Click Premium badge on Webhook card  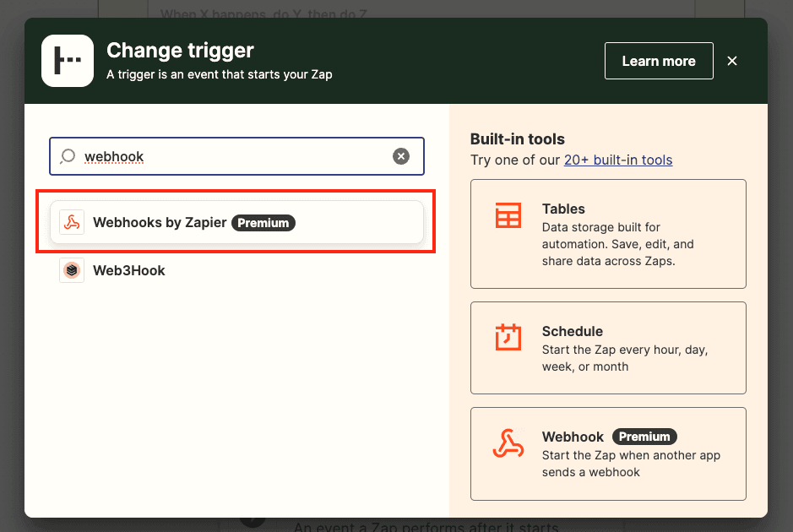[644, 437]
